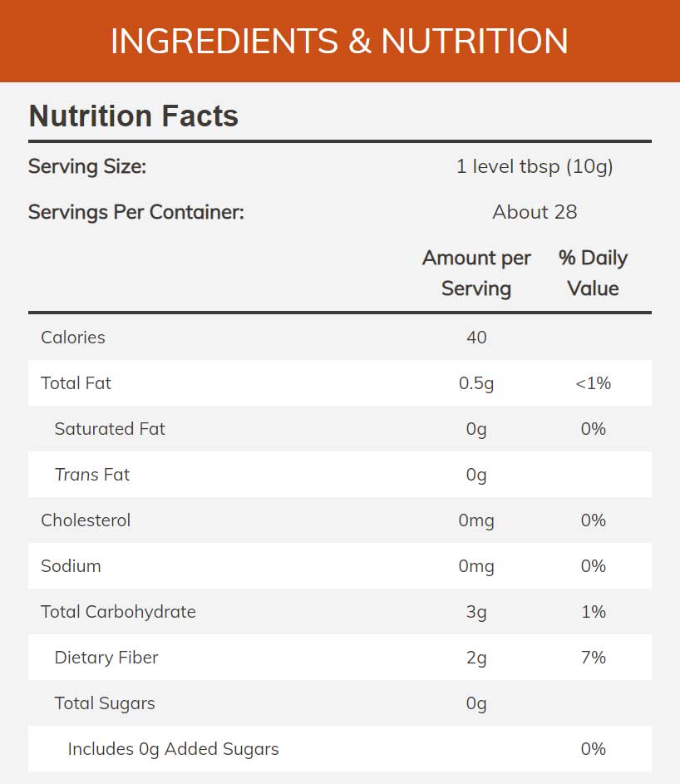Click the Total Carbohydrate row label
This screenshot has width=680, height=784.
tap(118, 612)
